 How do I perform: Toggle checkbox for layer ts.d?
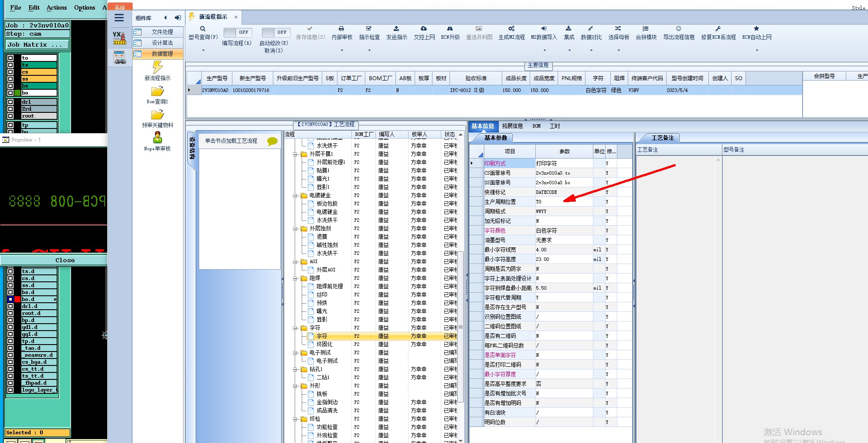[10, 271]
